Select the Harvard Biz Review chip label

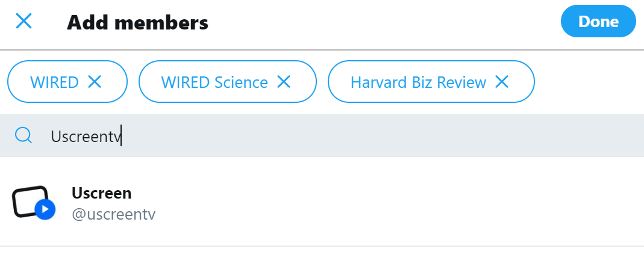(x=418, y=82)
